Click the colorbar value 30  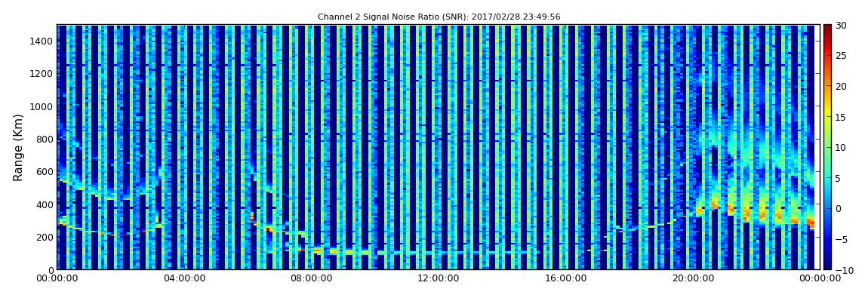pos(842,26)
